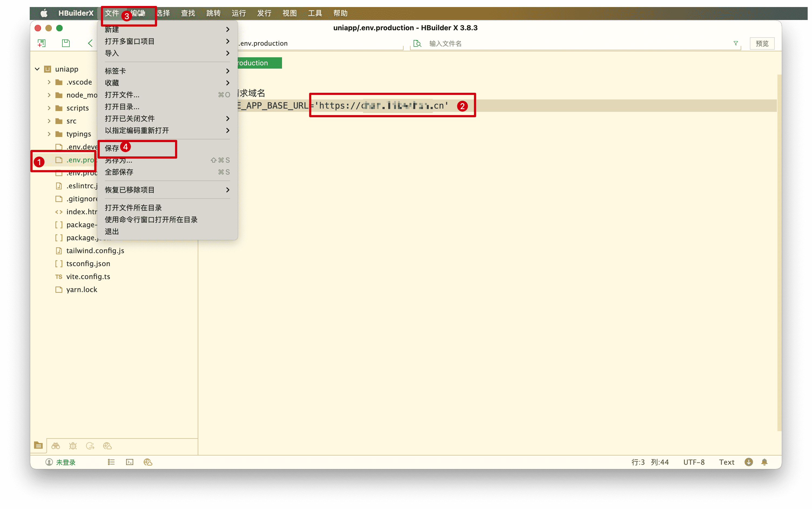Image resolution: width=812 pixels, height=509 pixels.
Task: Open the terminal icon in status bar
Action: click(x=130, y=462)
